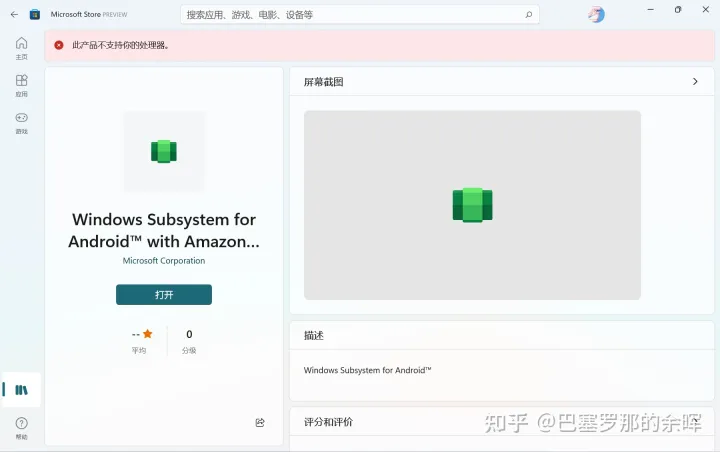Screen dimensions: 720x452
Task: Open Help (帮助) in sidebar
Action: 21,428
